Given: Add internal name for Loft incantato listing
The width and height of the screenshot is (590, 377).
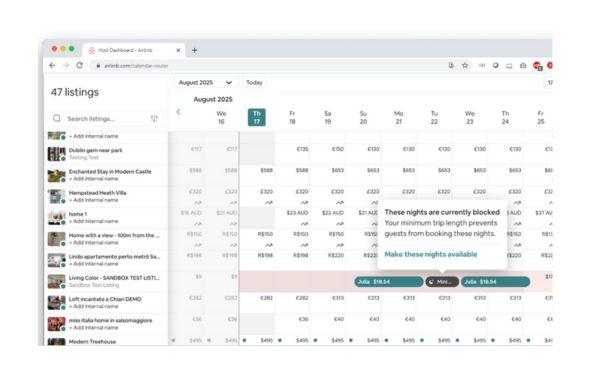Looking at the screenshot, I should (x=94, y=306).
